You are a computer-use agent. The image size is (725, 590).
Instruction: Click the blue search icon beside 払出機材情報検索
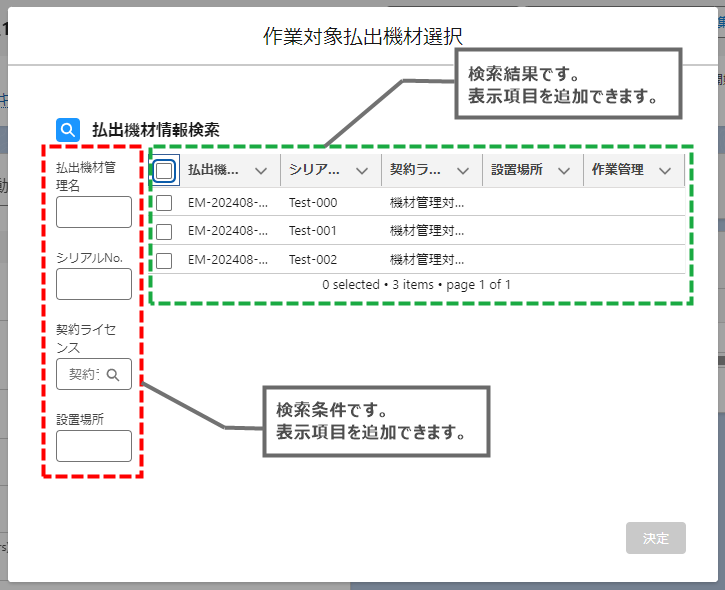(x=68, y=130)
